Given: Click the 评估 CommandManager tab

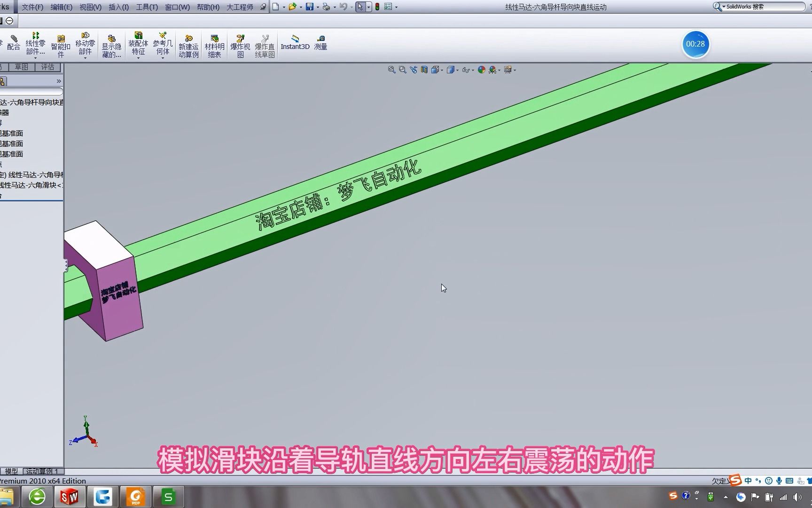Looking at the screenshot, I should pyautogui.click(x=47, y=67).
